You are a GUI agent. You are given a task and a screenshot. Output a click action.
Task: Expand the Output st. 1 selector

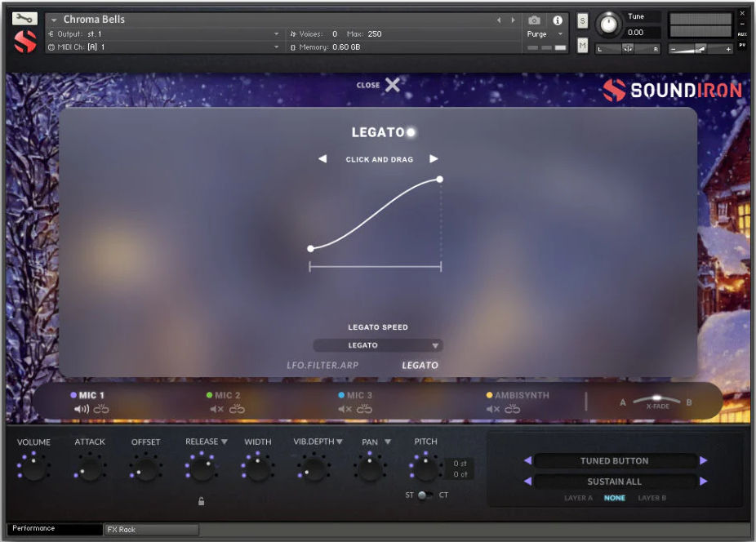coord(278,34)
